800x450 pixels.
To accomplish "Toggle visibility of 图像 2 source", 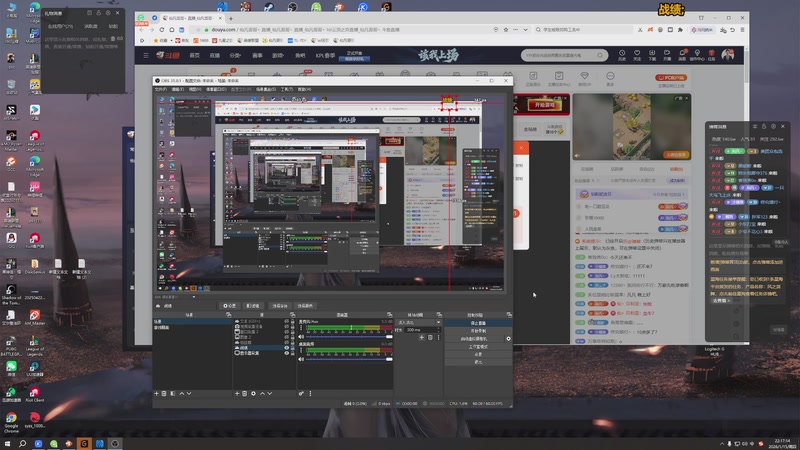I will point(287,337).
